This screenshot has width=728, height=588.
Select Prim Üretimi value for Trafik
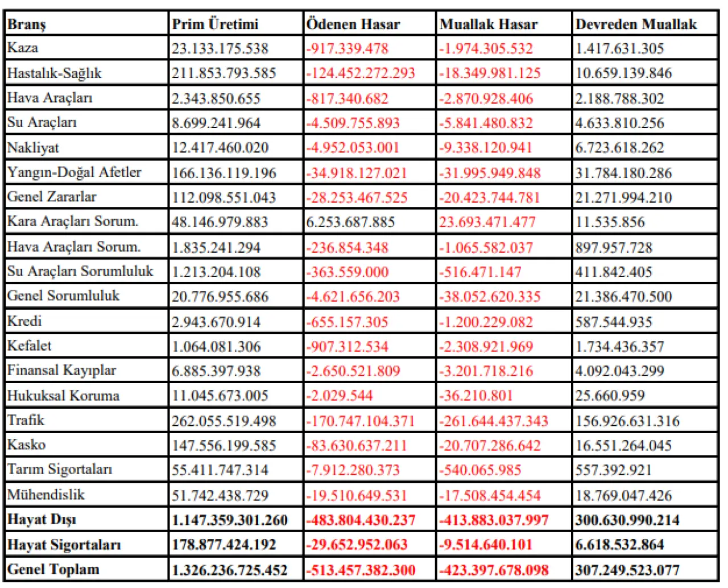(224, 421)
